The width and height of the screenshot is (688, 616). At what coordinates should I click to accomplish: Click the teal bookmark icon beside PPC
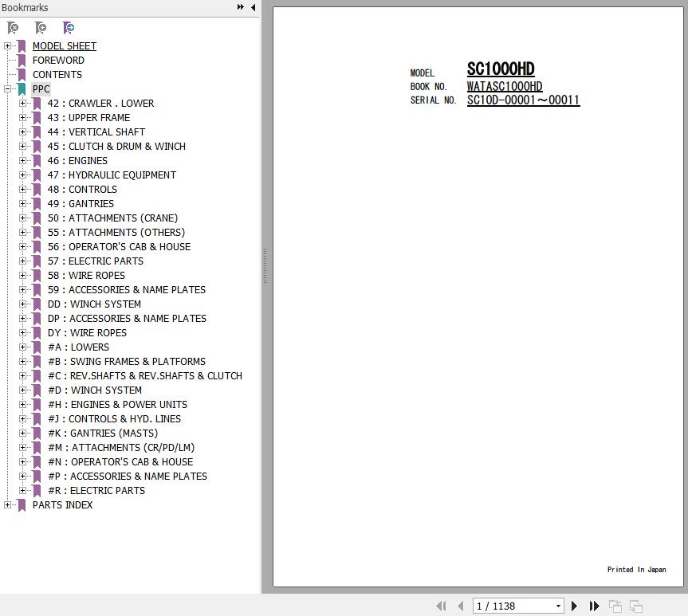point(22,89)
